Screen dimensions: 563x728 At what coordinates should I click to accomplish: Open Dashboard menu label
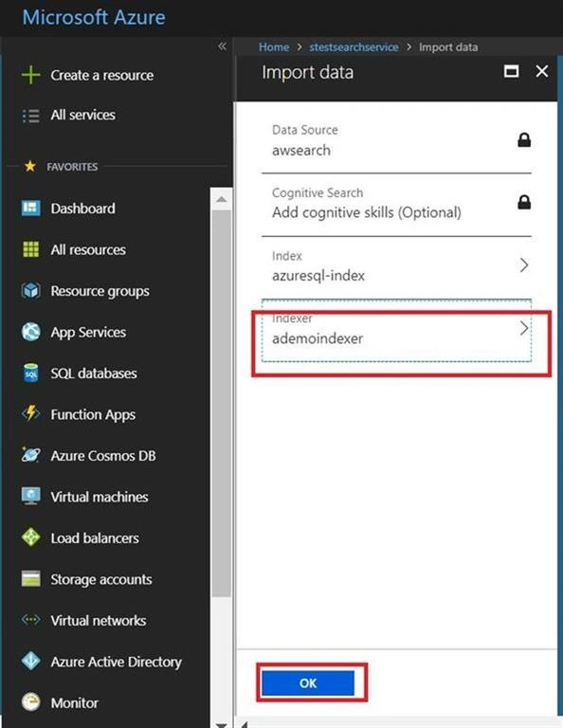(83, 209)
